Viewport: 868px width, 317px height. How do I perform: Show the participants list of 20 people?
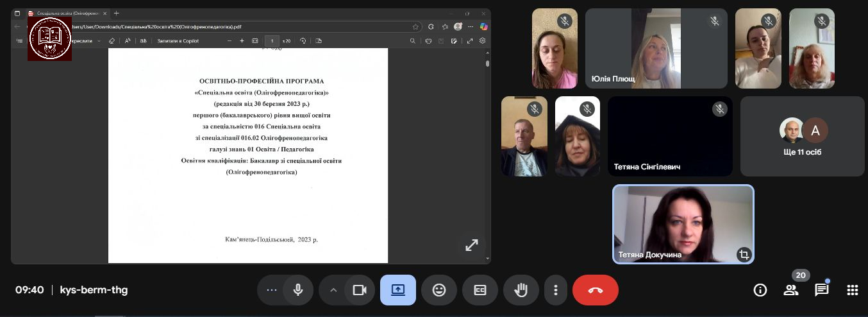tap(791, 290)
